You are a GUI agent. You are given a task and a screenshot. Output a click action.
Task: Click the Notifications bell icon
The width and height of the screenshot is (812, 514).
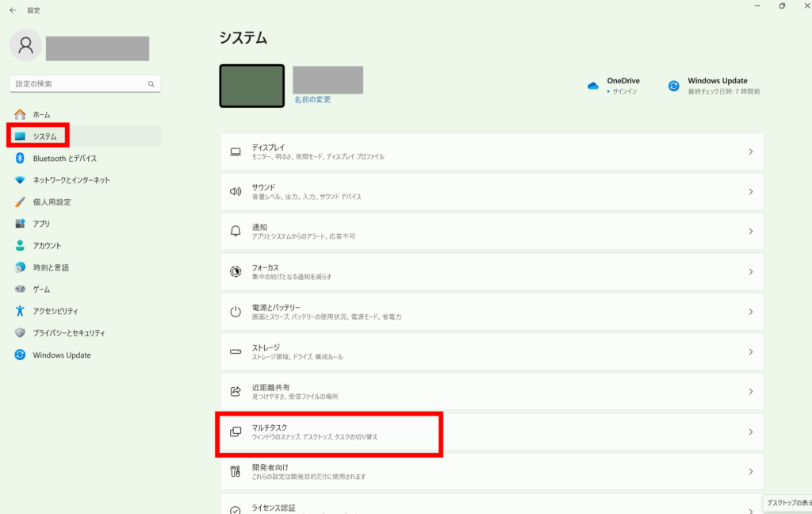[236, 231]
